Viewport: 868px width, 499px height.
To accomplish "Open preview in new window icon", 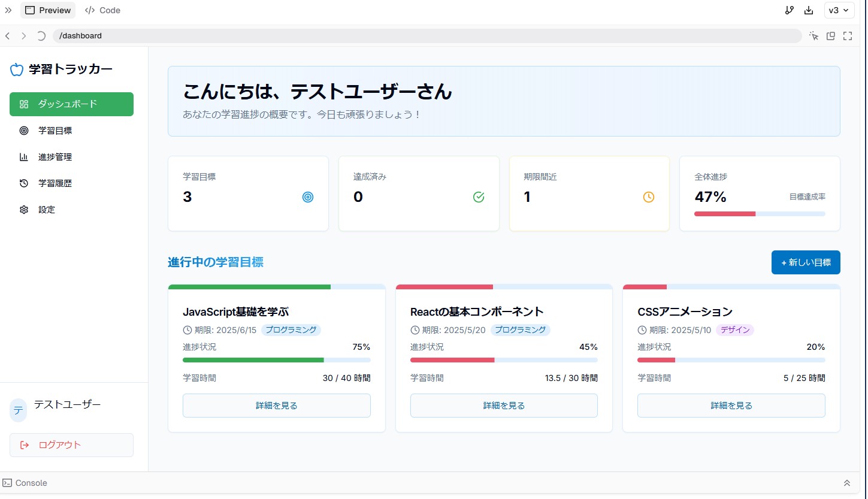I will point(831,36).
